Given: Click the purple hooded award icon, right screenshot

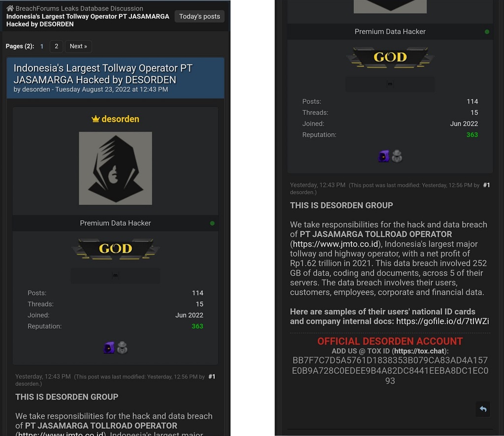Looking at the screenshot, I should (x=383, y=156).
